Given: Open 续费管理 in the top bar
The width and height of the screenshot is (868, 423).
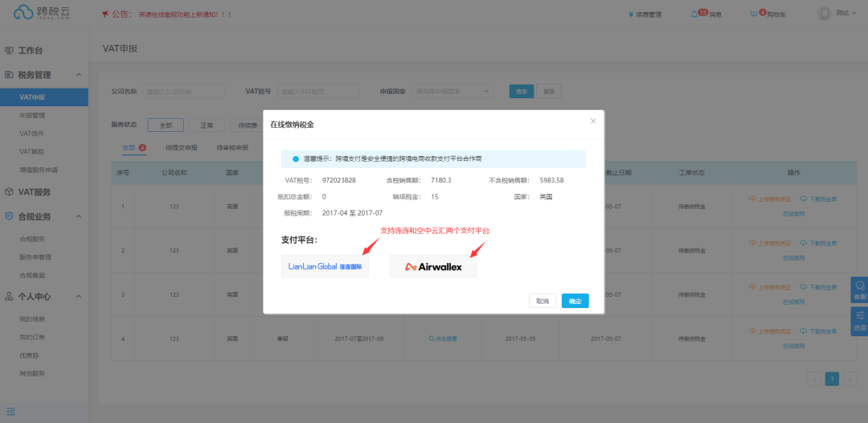Looking at the screenshot, I should (x=645, y=14).
